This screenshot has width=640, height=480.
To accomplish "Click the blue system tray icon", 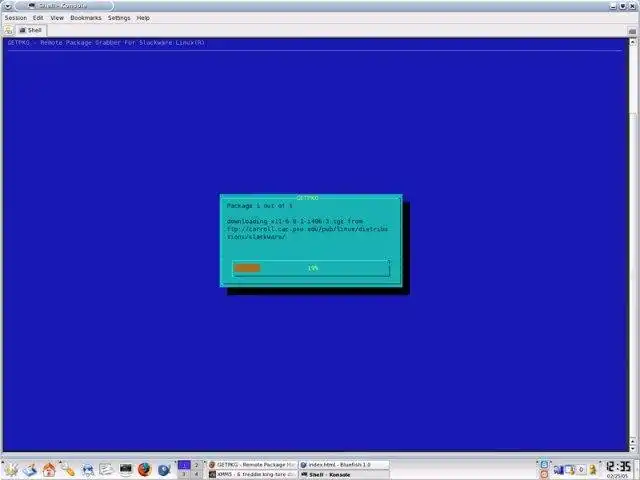I will (x=558, y=470).
